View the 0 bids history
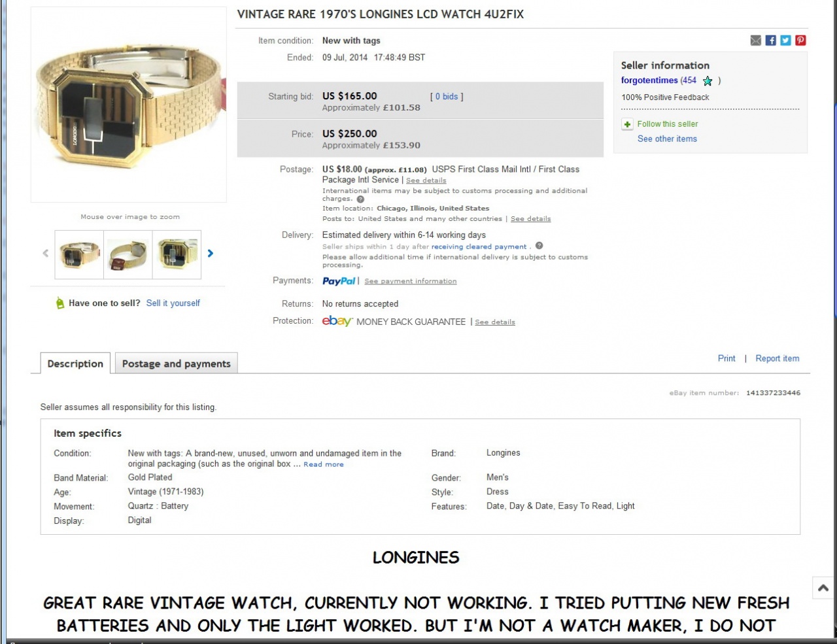 pos(447,97)
